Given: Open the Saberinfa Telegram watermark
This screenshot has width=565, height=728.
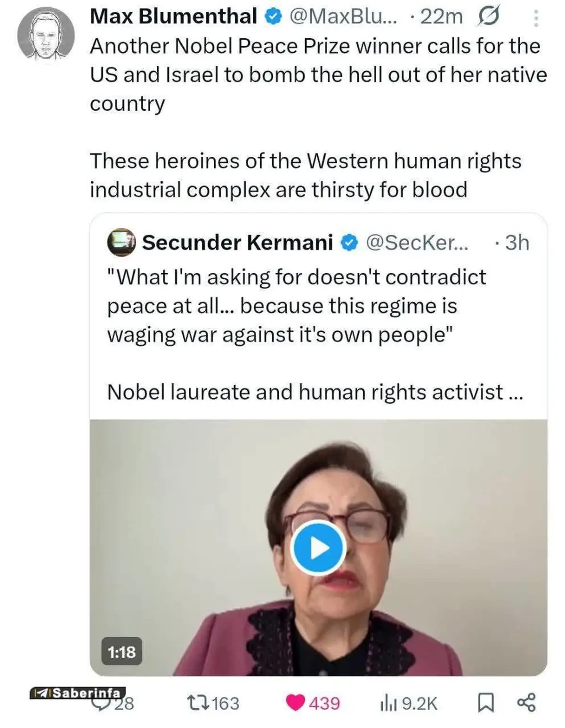Looking at the screenshot, I should pos(78,693).
